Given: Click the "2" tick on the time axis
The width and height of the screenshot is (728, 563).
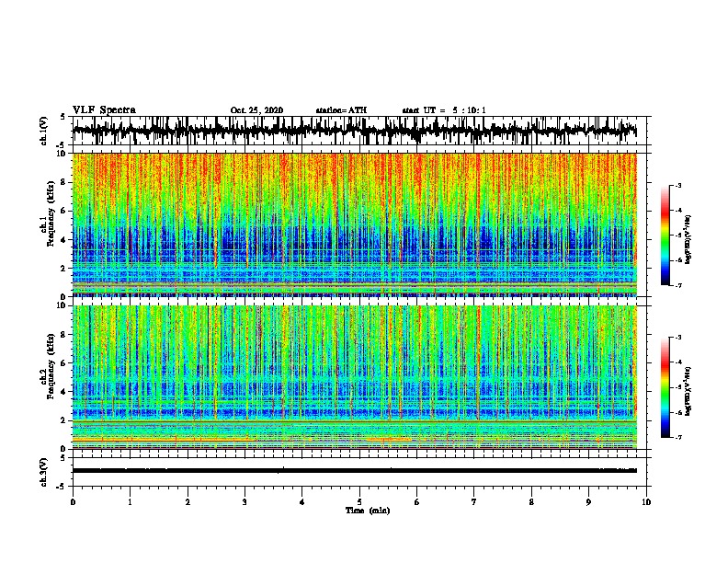Looking at the screenshot, I should point(188,502).
